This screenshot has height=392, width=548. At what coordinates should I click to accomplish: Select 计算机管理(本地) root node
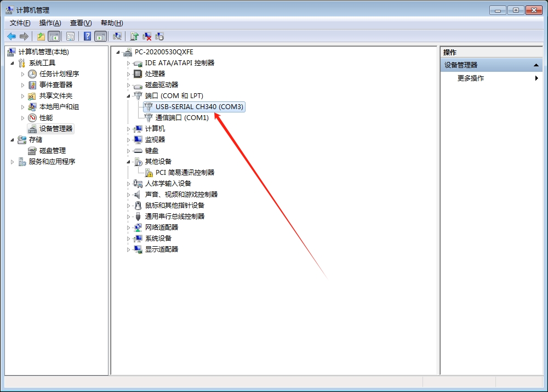tap(44, 52)
